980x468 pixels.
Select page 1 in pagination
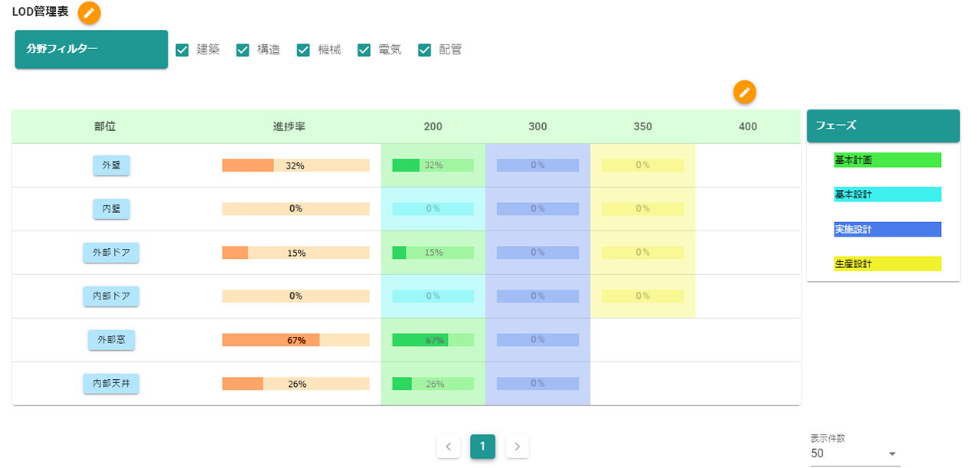click(482, 447)
